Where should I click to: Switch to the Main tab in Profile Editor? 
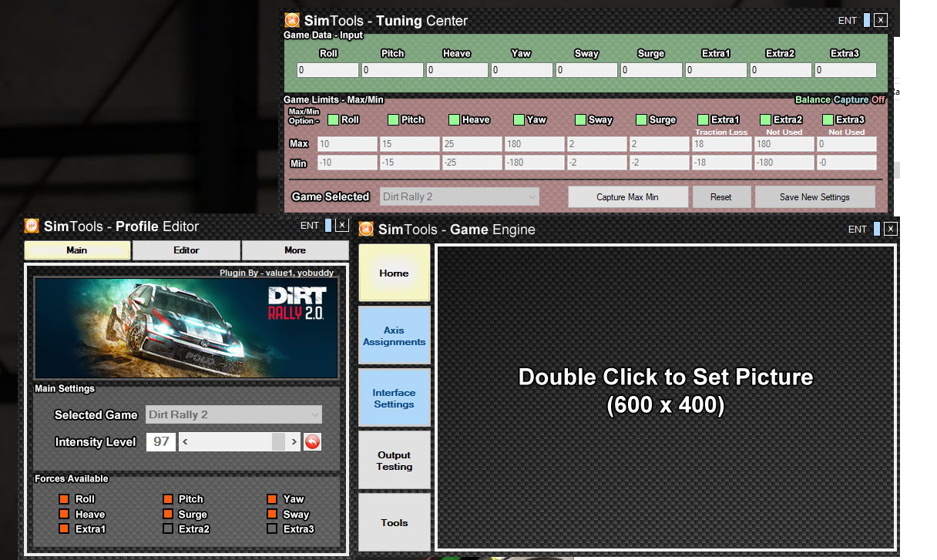tap(77, 250)
